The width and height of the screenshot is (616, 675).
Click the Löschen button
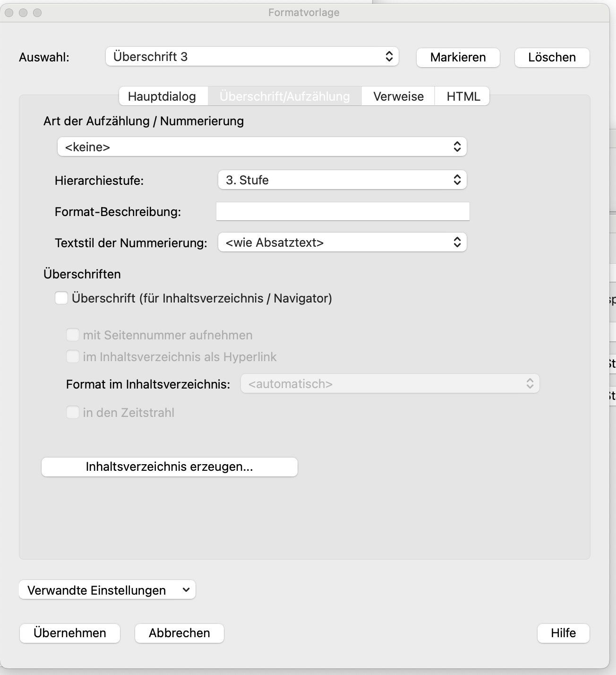pyautogui.click(x=552, y=58)
